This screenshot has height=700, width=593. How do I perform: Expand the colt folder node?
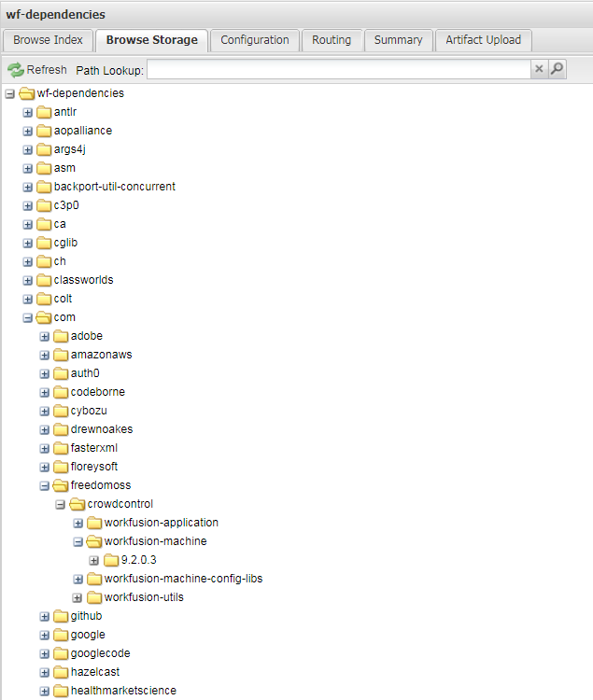coord(28,300)
